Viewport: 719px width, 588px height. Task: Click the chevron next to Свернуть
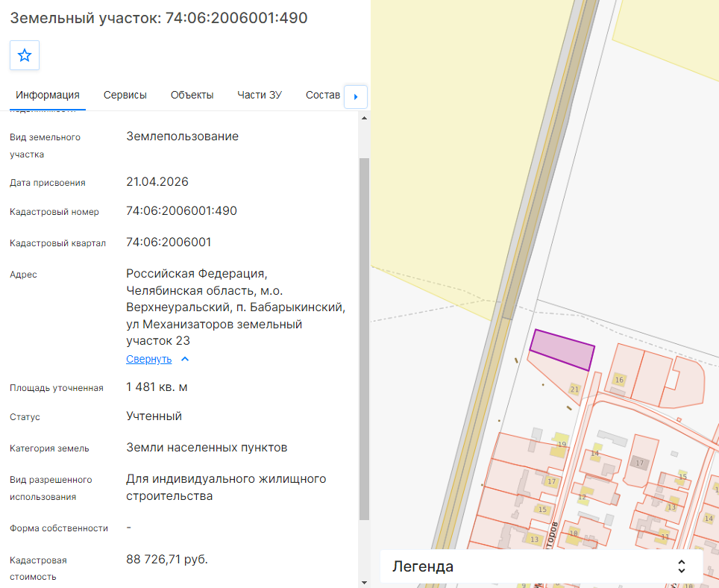pyautogui.click(x=185, y=359)
